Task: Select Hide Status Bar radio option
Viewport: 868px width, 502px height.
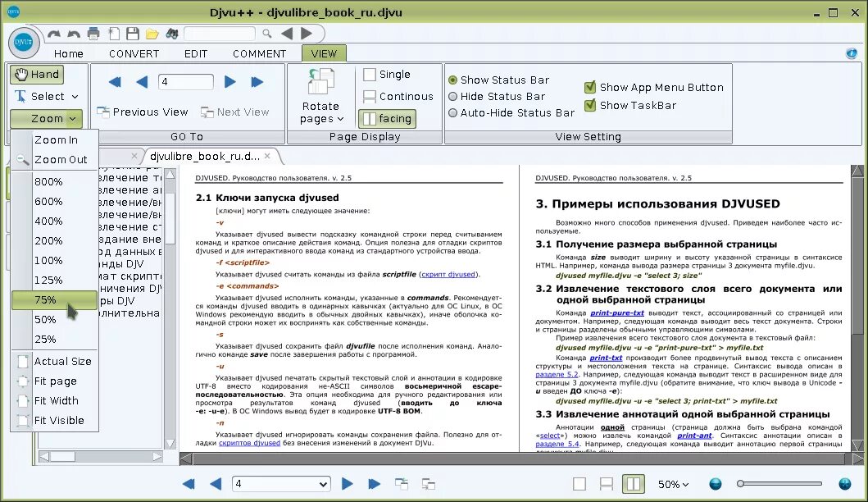Action: [497, 97]
